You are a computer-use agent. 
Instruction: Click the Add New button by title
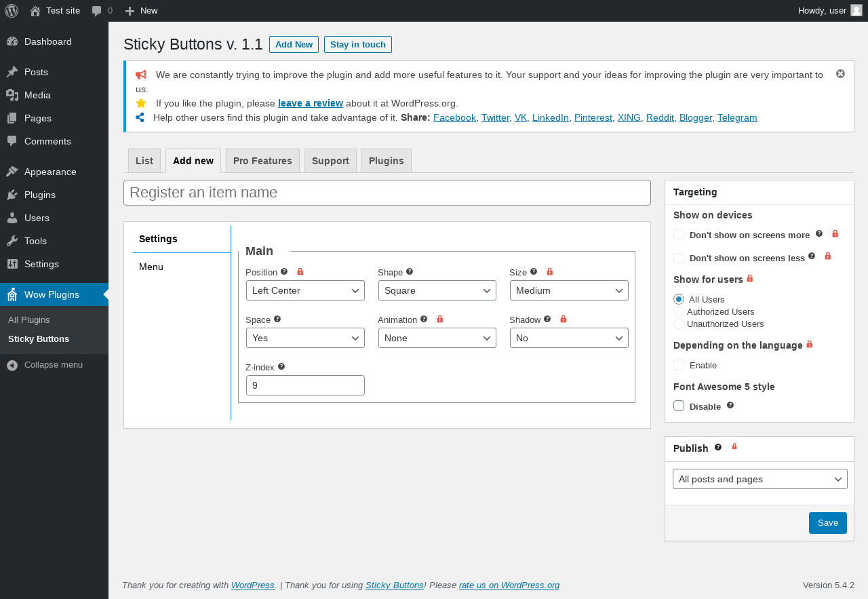(294, 44)
